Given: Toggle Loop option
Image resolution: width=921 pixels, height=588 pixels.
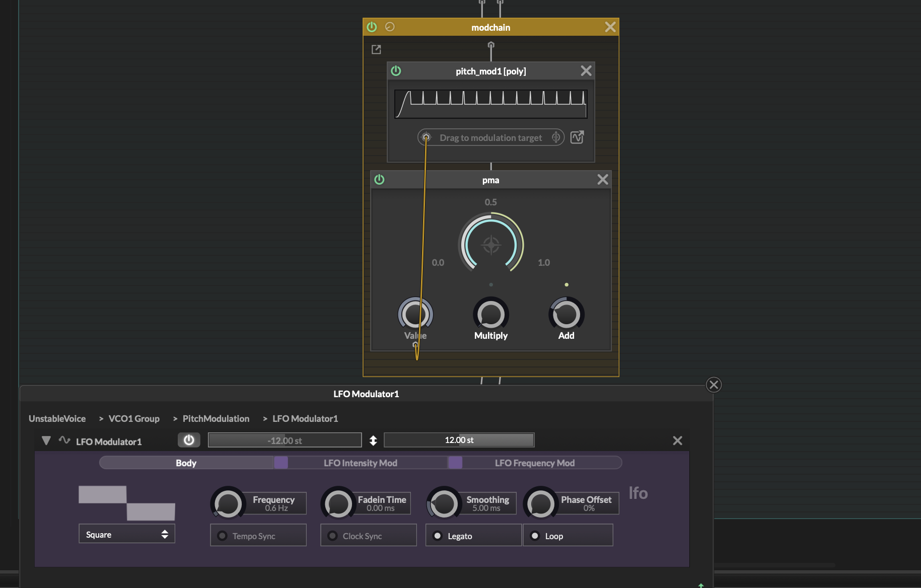Looking at the screenshot, I should pos(568,536).
